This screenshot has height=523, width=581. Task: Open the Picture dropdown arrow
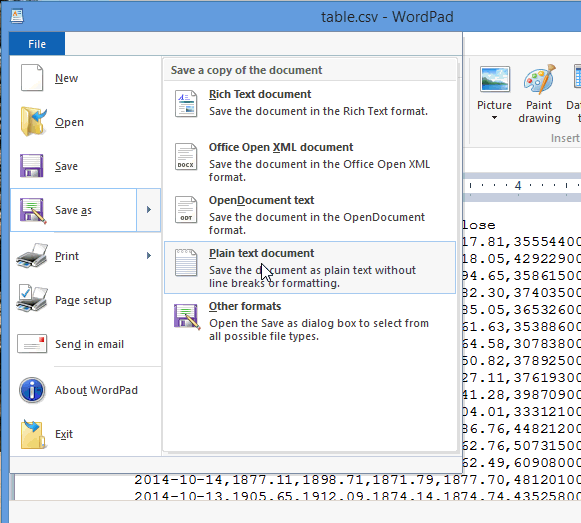click(x=494, y=118)
